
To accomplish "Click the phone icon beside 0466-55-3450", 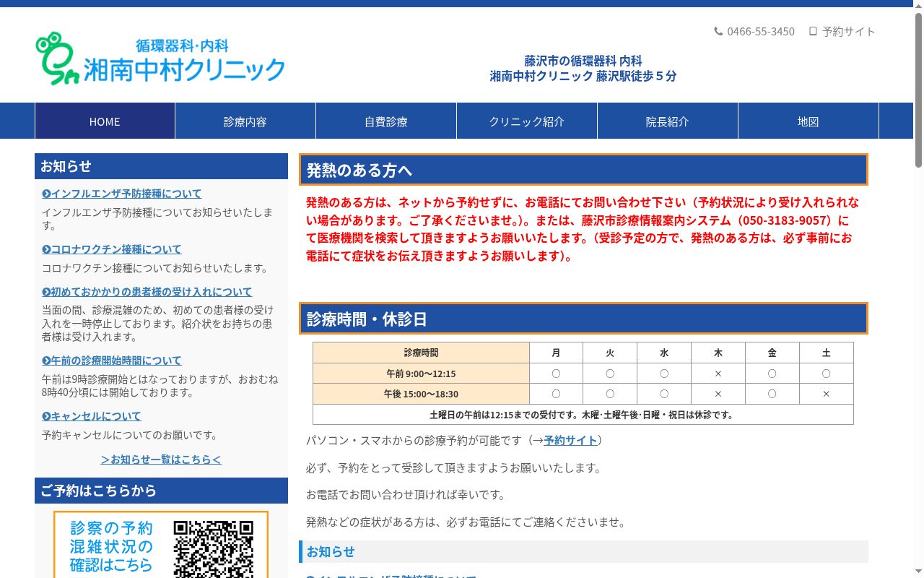I will [x=718, y=31].
